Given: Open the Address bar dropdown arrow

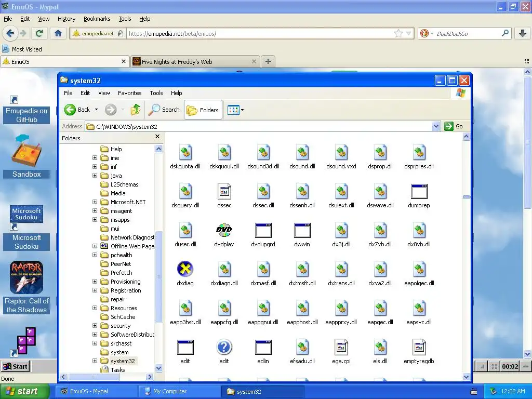Looking at the screenshot, I should [x=436, y=126].
